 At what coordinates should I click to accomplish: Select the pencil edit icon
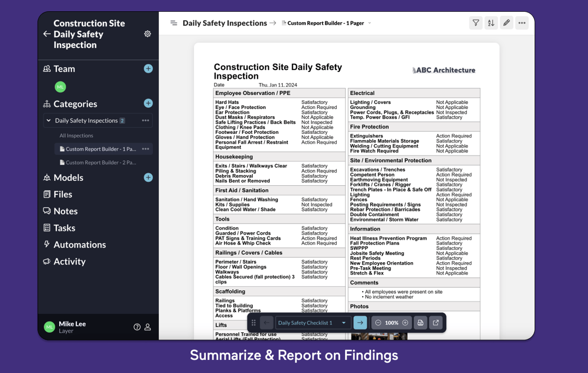(x=506, y=23)
